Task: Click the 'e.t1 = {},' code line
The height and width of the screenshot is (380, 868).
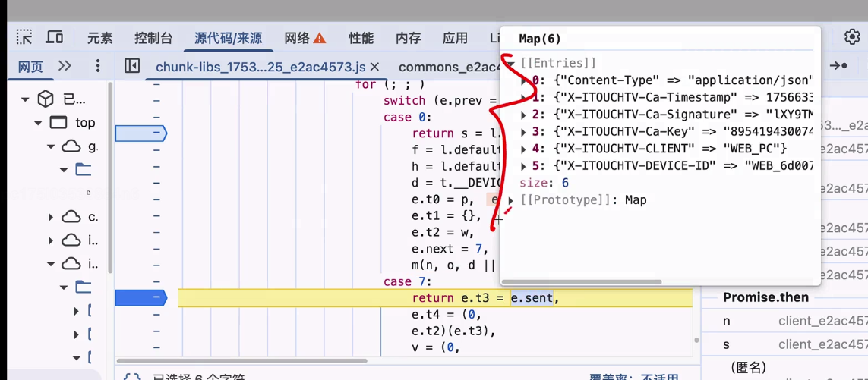Action: tap(447, 216)
